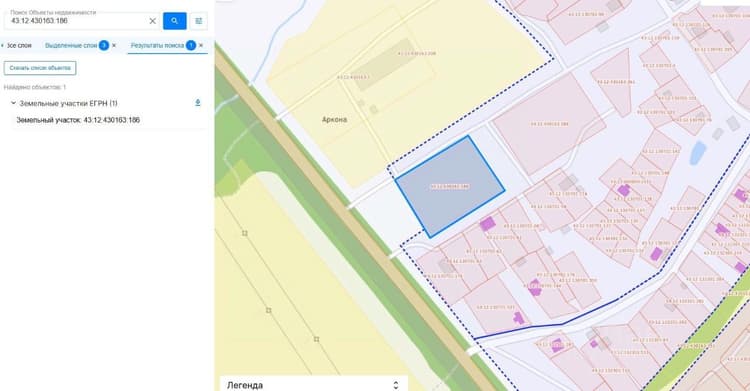The width and height of the screenshot is (750, 391).
Task: Click the Аркона label on map
Action: 334,120
